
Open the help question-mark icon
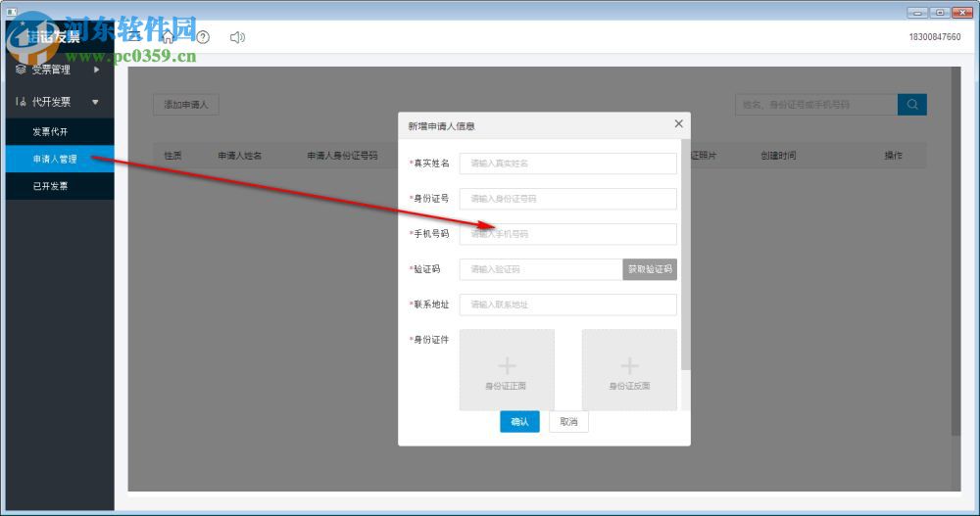[x=203, y=37]
